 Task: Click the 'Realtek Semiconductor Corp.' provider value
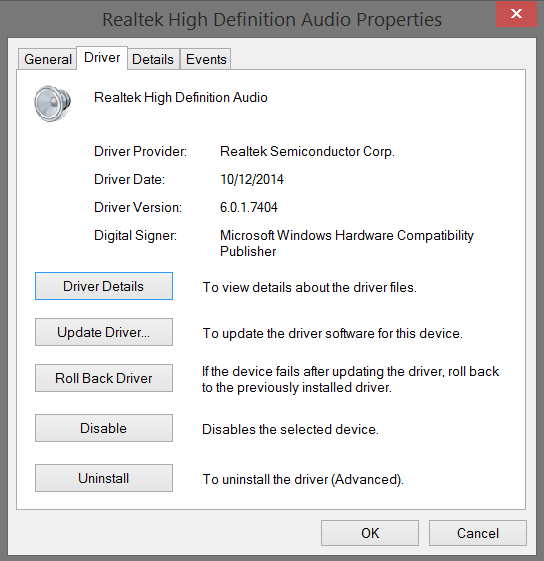click(307, 151)
